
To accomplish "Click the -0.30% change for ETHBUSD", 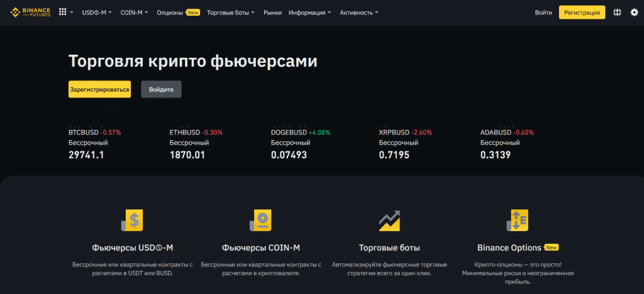I will pos(213,133).
